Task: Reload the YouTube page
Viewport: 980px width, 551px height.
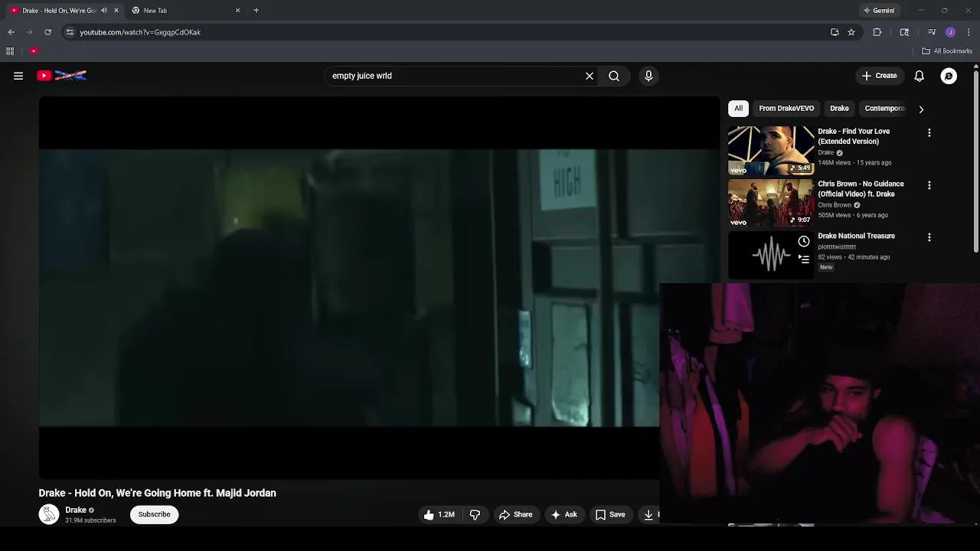Action: point(47,32)
